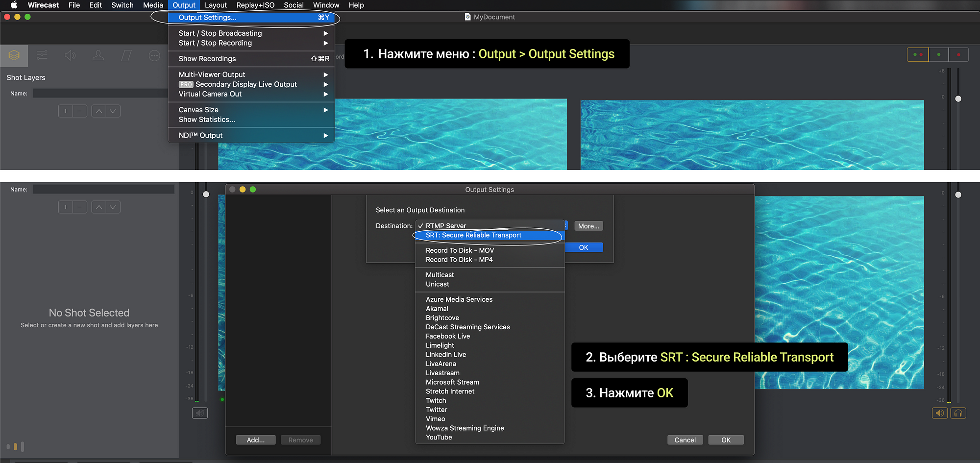Screen dimensions: 980x463
Task: Open the audio speaker tab icon
Action: 70,55
